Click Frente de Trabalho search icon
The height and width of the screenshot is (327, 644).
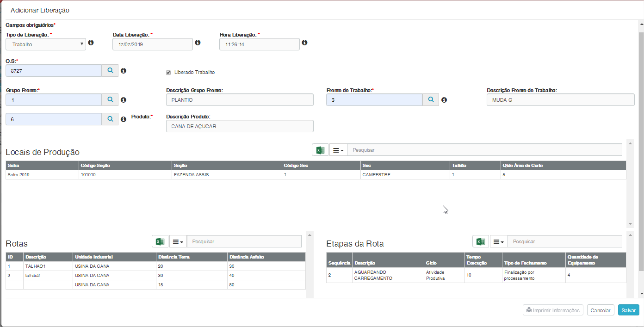[x=430, y=99]
